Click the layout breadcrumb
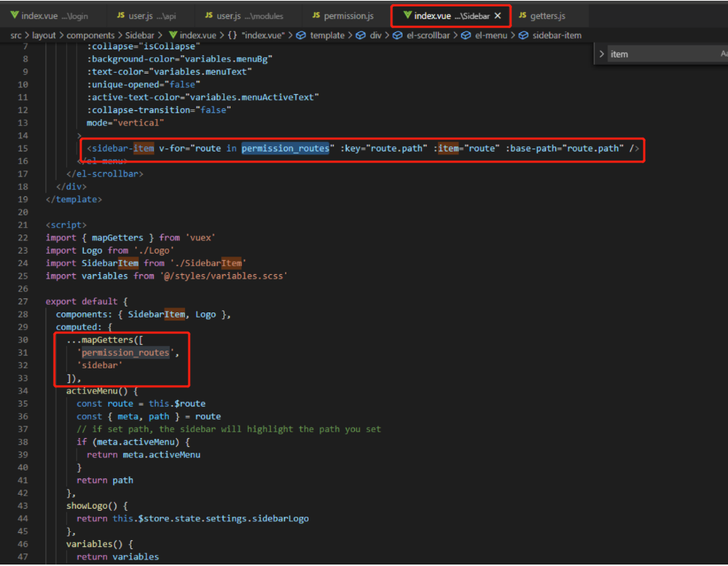728x566 pixels. pos(43,35)
